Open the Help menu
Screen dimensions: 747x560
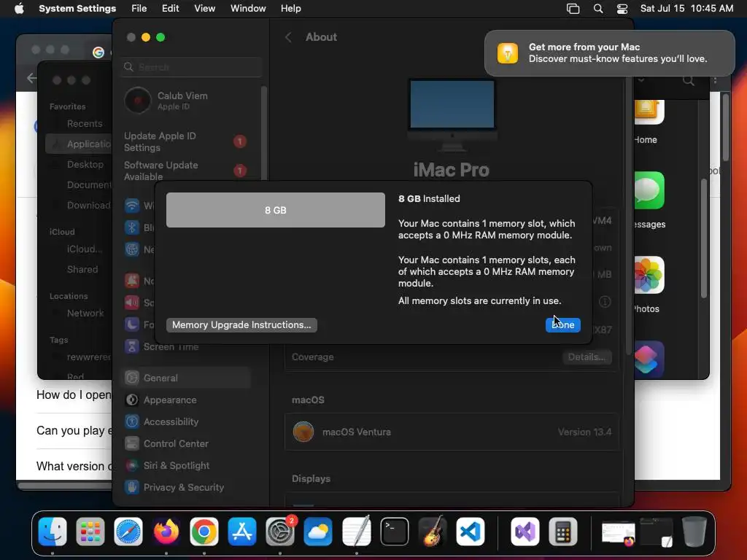coord(290,9)
